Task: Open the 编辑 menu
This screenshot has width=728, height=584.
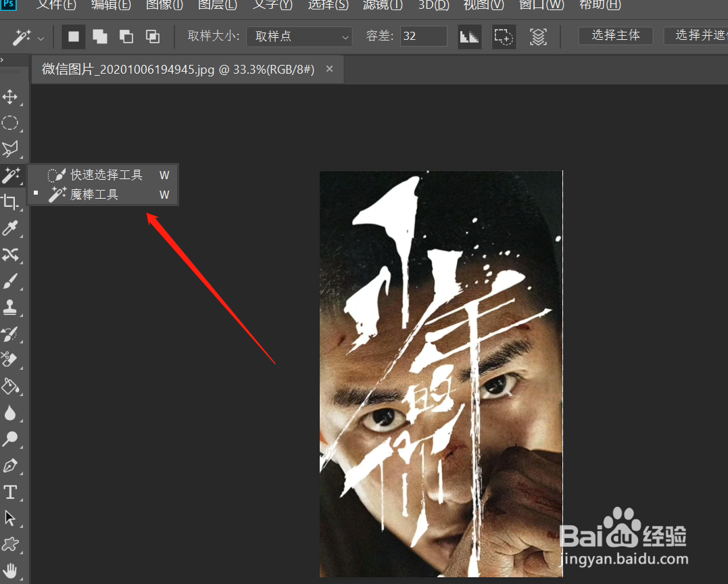Action: point(111,5)
